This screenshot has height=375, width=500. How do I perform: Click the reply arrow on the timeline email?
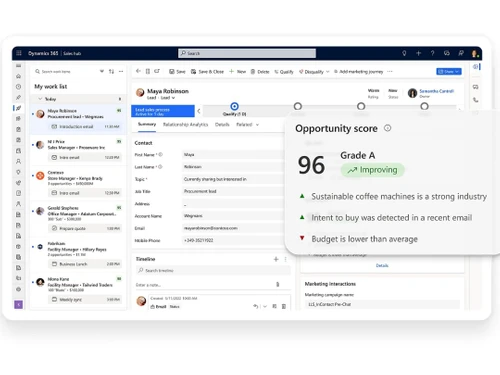[x=255, y=306]
